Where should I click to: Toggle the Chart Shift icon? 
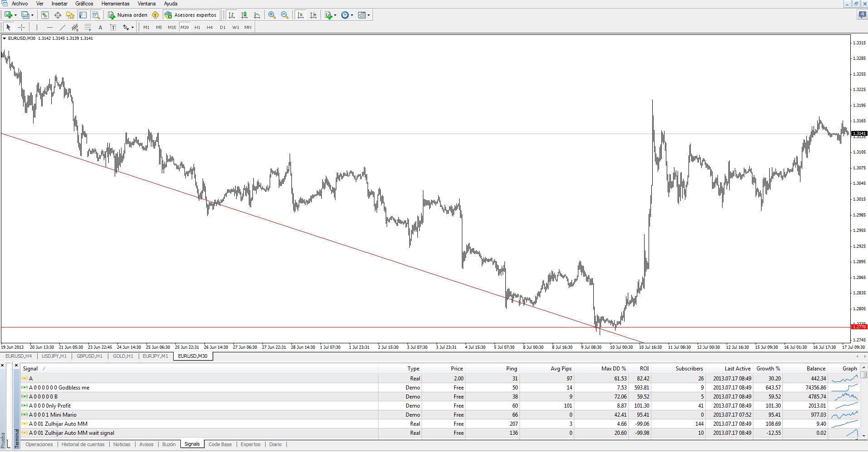313,15
